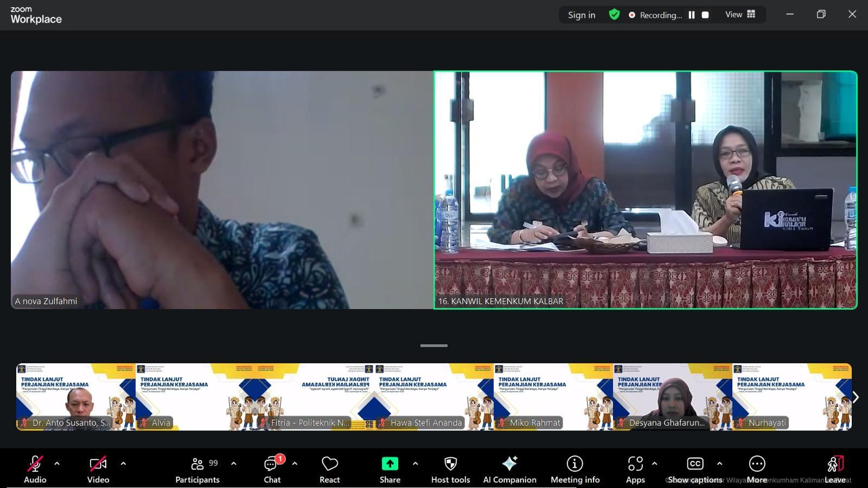This screenshot has height=488, width=868.
Task: Open the Chat panel
Action: coord(272,470)
